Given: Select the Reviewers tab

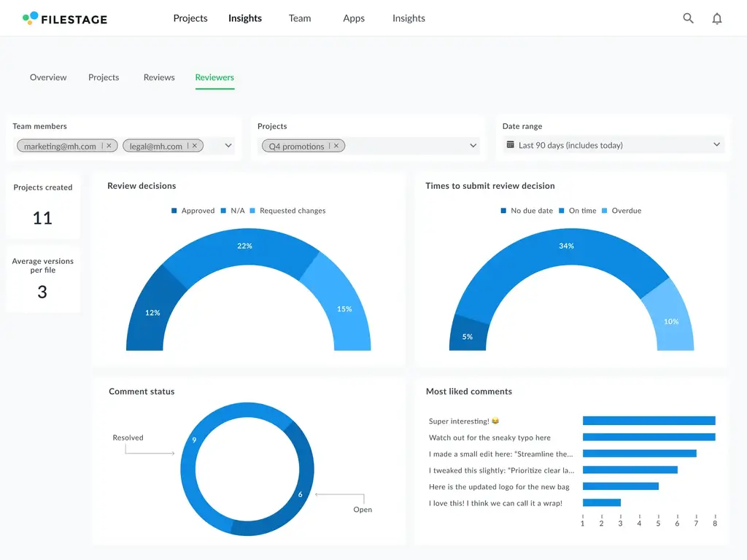Looking at the screenshot, I should pos(214,77).
